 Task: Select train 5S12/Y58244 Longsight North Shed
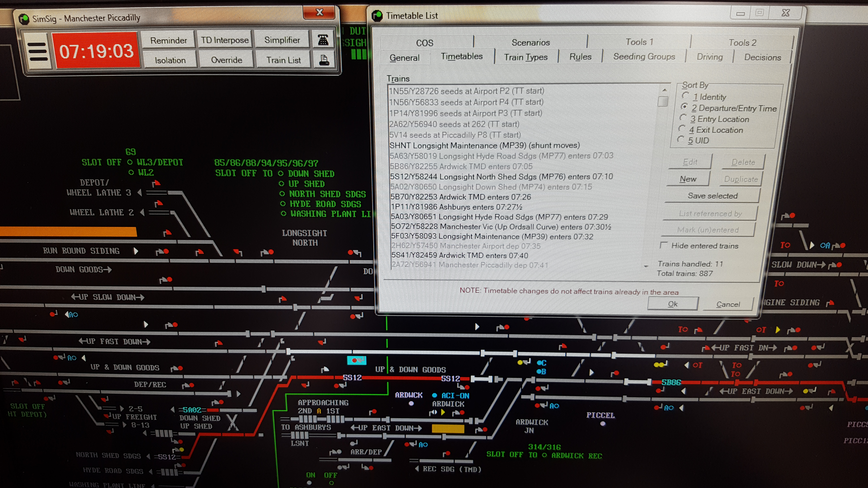click(x=501, y=177)
